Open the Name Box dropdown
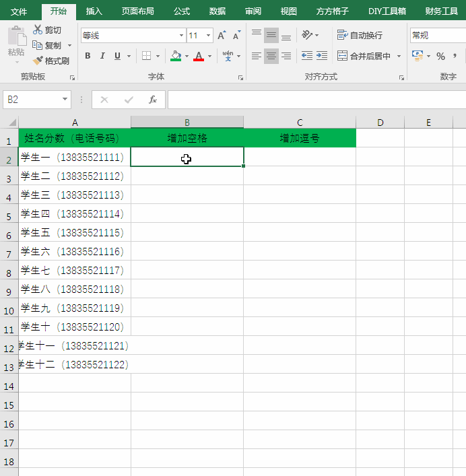This screenshot has height=476, width=466. click(x=65, y=99)
